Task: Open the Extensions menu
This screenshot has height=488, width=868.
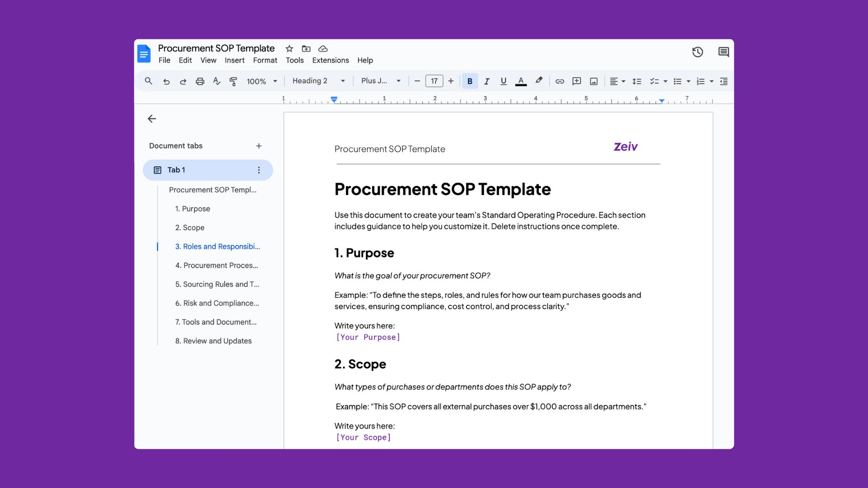Action: [330, 60]
